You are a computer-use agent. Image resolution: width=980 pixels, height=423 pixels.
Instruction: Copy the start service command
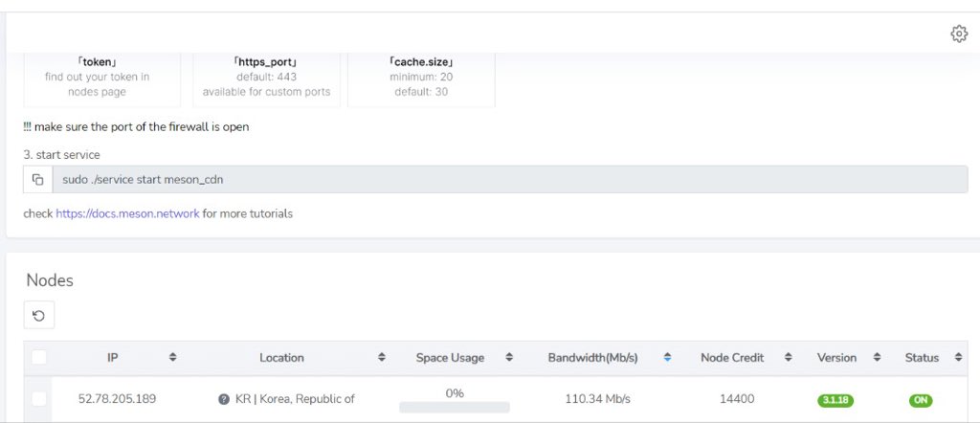click(x=38, y=180)
